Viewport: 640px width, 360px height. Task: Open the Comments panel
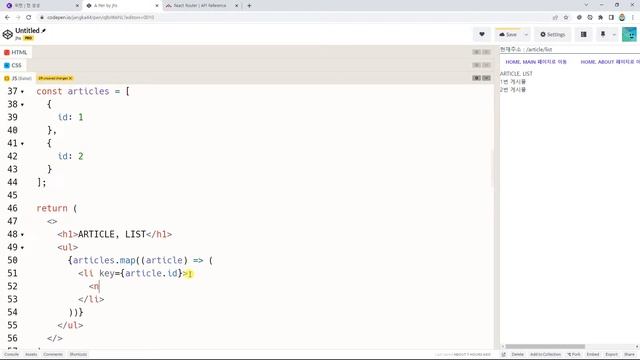[53, 354]
